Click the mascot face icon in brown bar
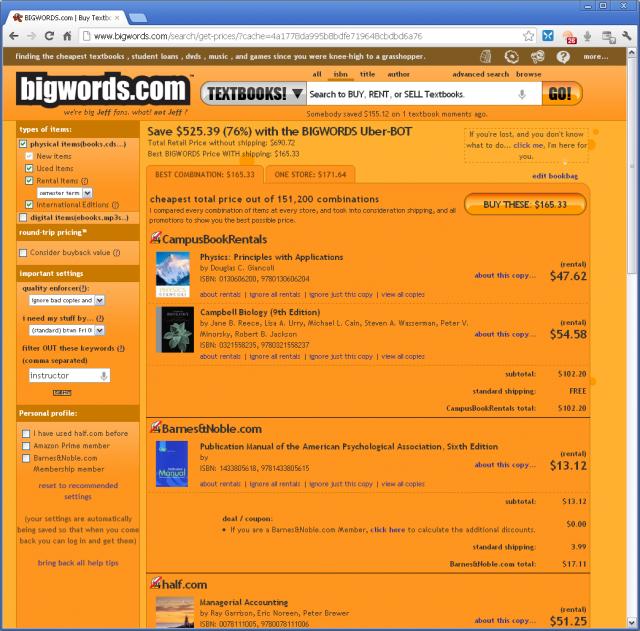The image size is (640, 631). coord(538,56)
